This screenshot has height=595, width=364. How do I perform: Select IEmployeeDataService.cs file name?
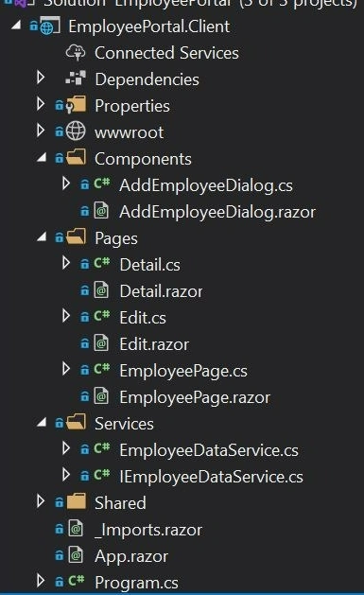coord(212,477)
